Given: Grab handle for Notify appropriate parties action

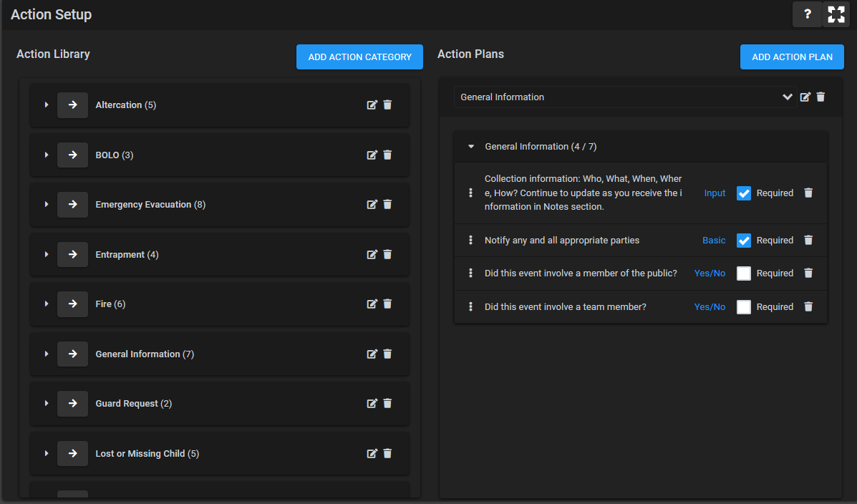Looking at the screenshot, I should [x=470, y=241].
